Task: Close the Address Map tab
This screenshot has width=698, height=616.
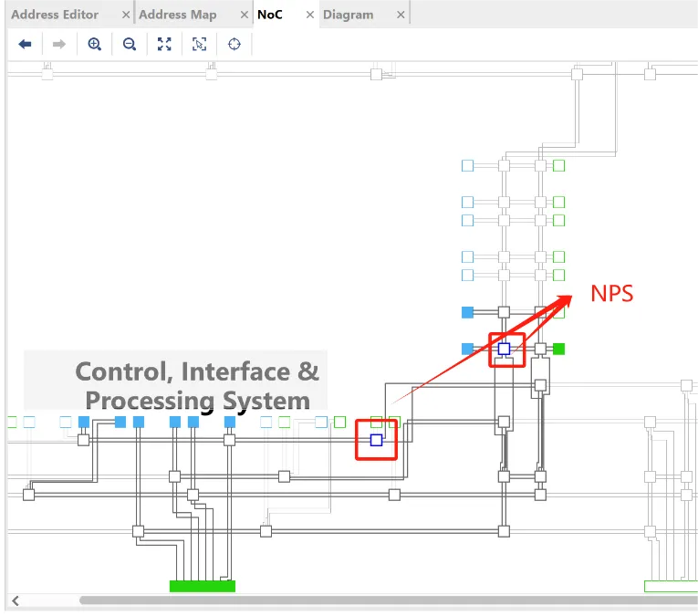Action: 242,15
